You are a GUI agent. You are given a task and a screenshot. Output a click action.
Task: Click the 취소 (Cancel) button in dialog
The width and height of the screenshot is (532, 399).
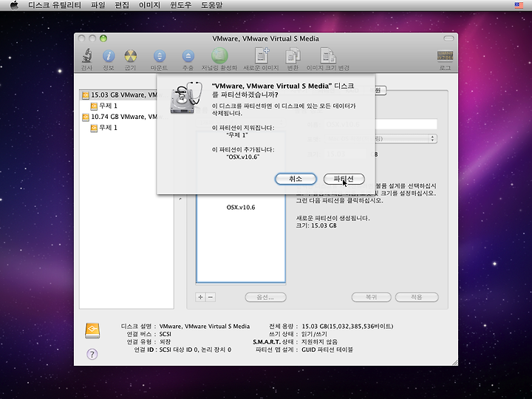(x=296, y=179)
